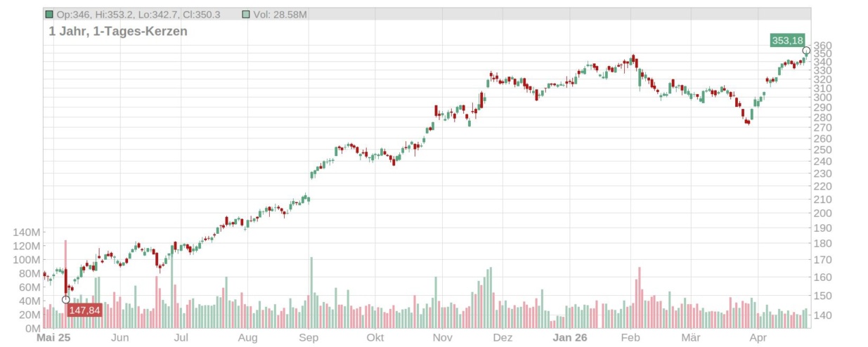Click the 'Vol: 28.58M' legend text

tap(280, 14)
